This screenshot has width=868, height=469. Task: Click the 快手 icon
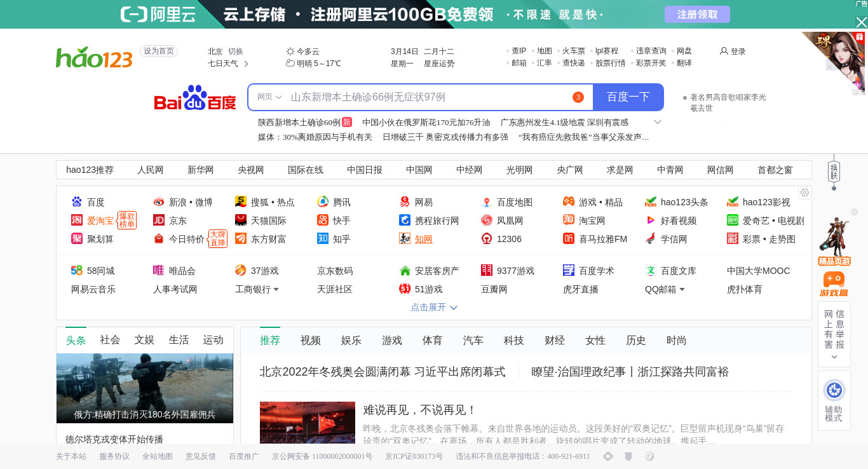(323, 221)
